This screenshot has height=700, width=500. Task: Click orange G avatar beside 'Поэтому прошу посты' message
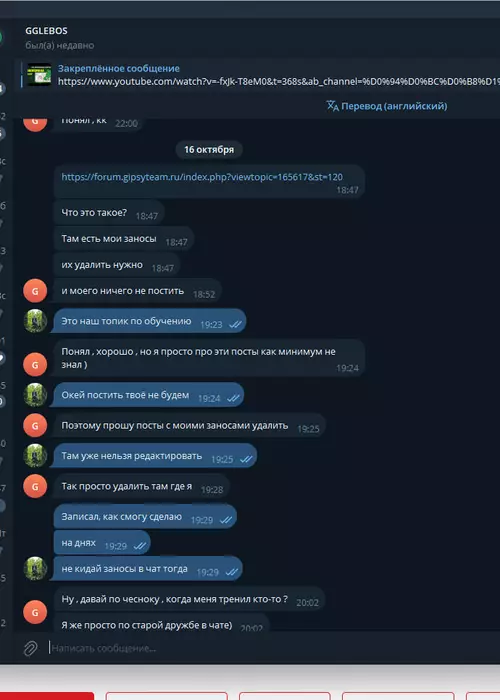[35, 425]
